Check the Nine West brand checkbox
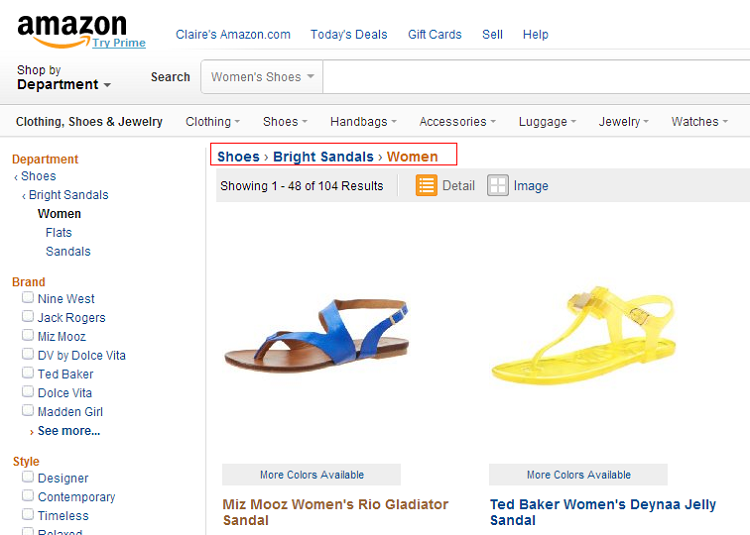The width and height of the screenshot is (750, 535). coord(28,298)
